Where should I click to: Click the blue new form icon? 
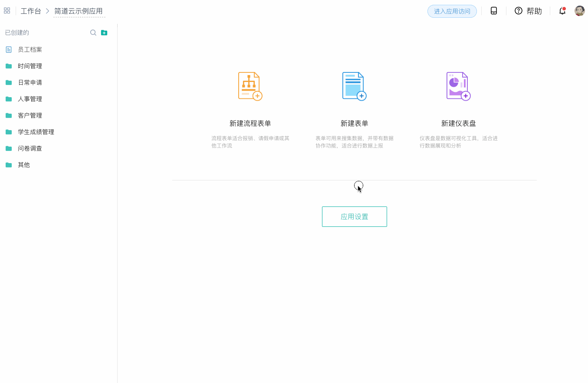click(x=355, y=86)
